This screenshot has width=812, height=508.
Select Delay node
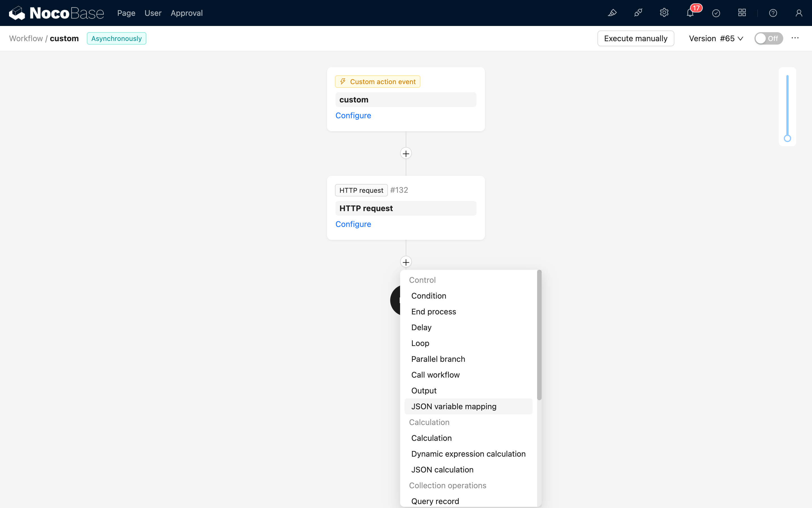click(x=468, y=327)
